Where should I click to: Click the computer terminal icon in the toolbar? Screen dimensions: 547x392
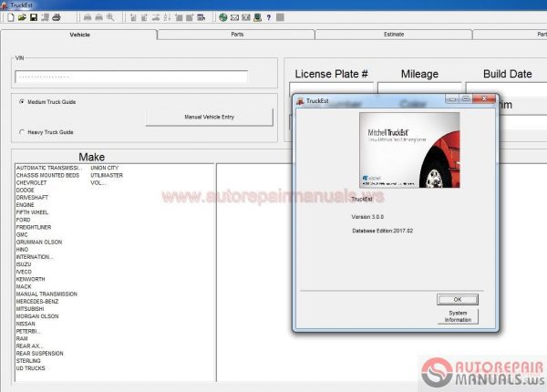(257, 17)
